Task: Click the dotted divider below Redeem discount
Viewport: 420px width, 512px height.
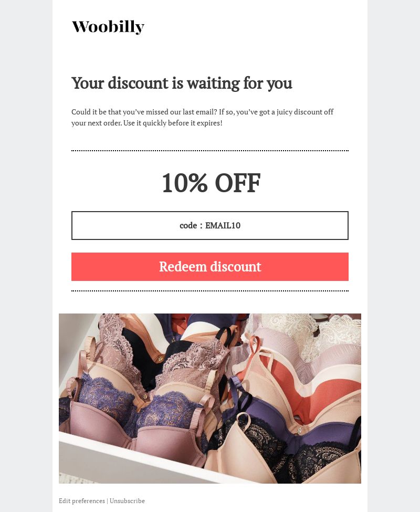Action: [x=210, y=290]
